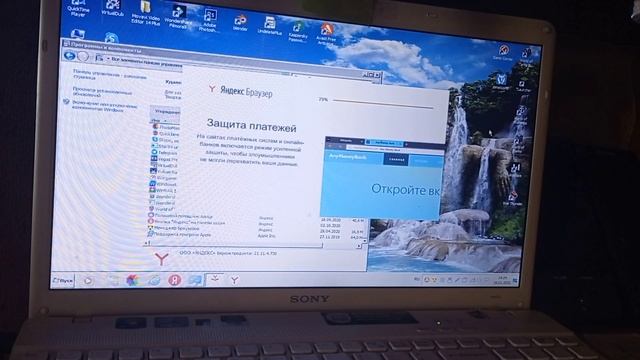The width and height of the screenshot is (640, 360).
Task: Open Kaspersky Password Manager shortcut
Action: 298,32
